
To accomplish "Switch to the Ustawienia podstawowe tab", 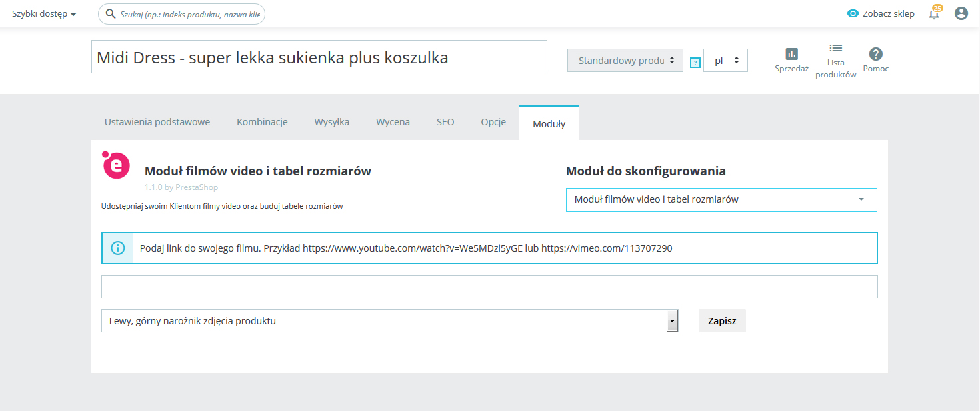I will tap(157, 122).
